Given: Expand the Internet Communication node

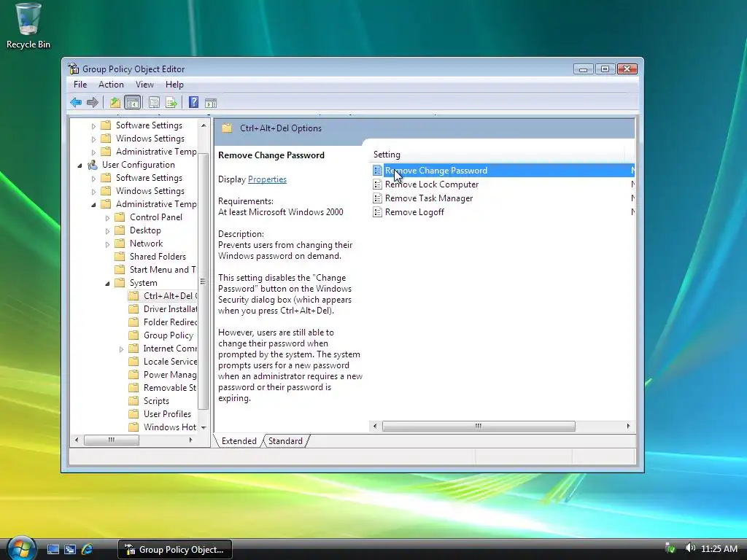Looking at the screenshot, I should pos(121,349).
